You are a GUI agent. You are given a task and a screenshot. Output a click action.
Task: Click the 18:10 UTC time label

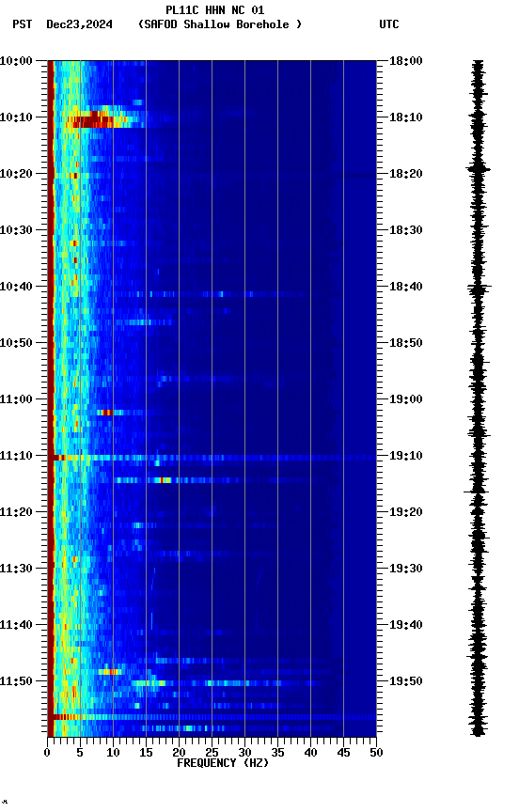point(406,117)
